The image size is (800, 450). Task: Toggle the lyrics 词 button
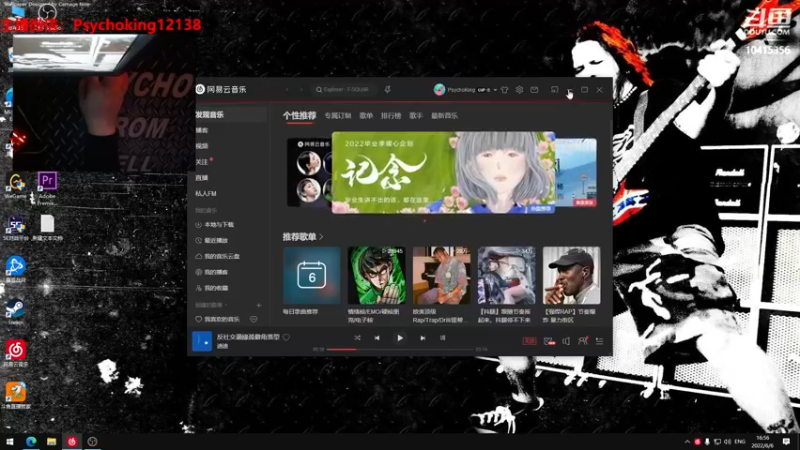(x=442, y=338)
